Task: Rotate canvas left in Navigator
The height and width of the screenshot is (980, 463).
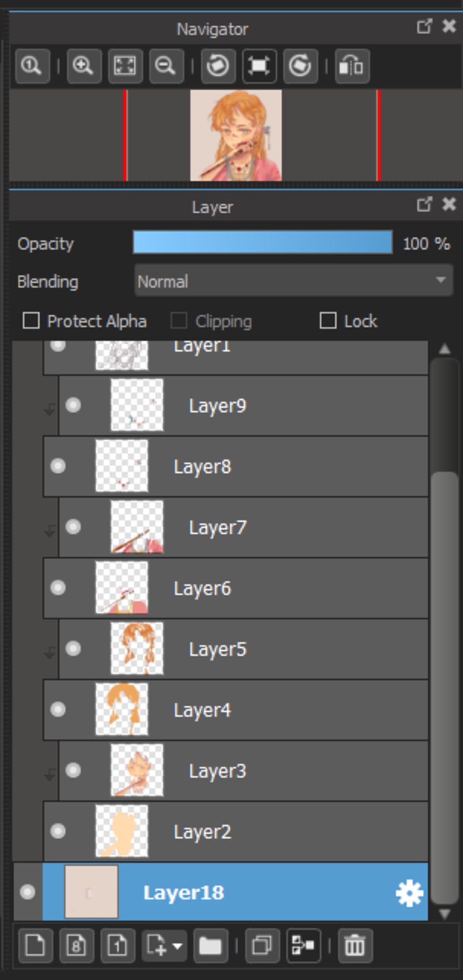Action: (x=218, y=66)
